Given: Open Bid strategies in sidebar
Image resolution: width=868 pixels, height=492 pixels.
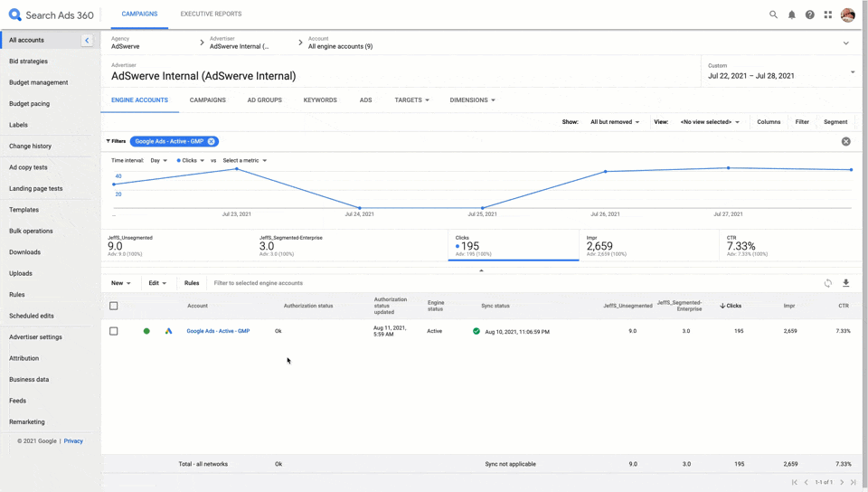Looking at the screenshot, I should (28, 61).
